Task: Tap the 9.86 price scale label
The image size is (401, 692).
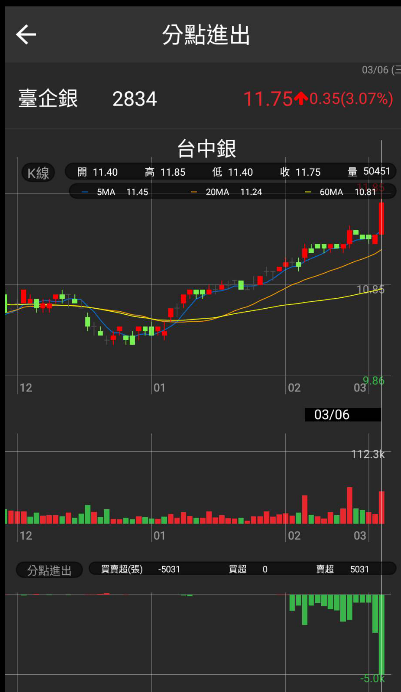Action: point(373,380)
